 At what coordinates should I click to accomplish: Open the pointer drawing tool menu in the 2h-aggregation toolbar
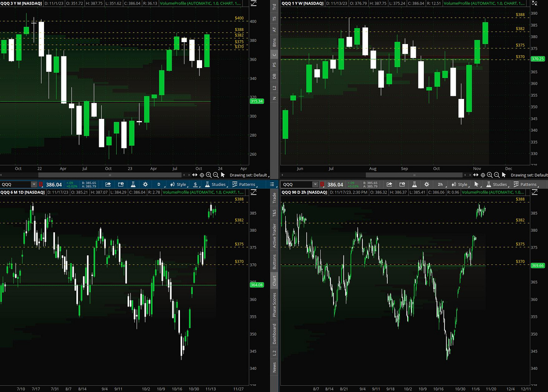click(477, 184)
